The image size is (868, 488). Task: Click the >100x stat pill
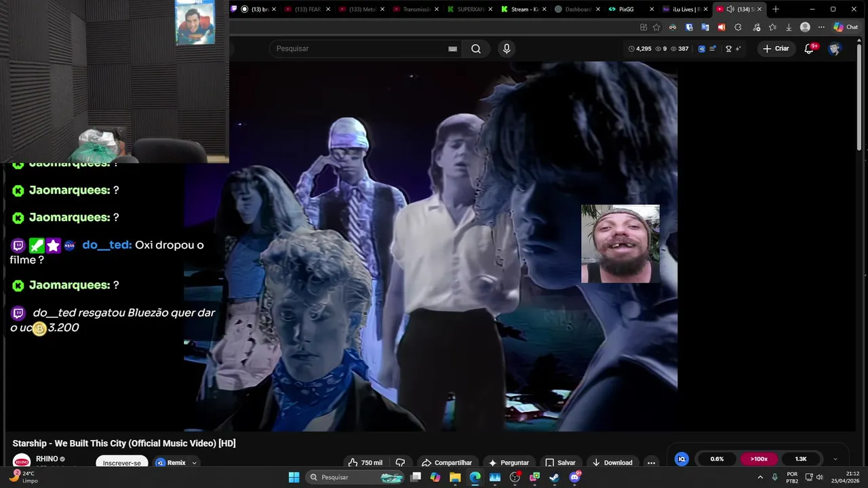[x=759, y=459]
